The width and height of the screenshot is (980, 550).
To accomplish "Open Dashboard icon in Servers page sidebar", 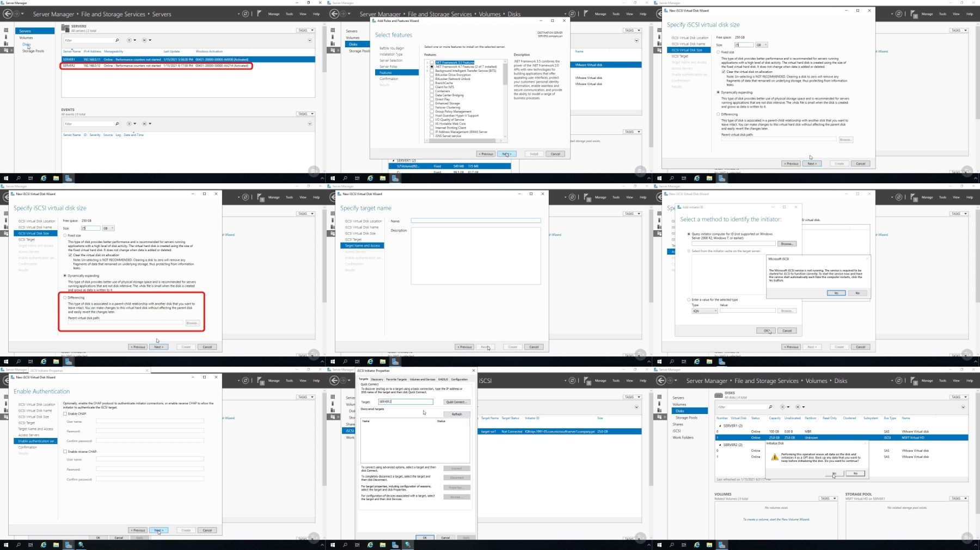I will click(6, 30).
